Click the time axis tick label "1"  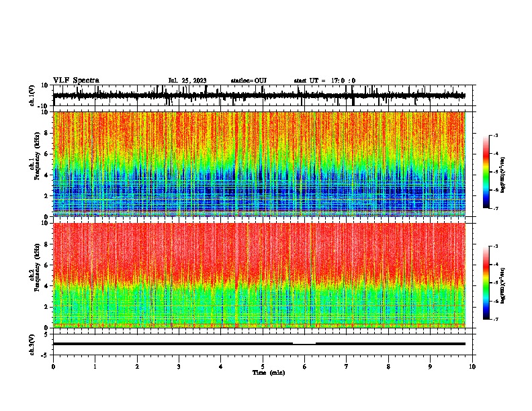pos(95,367)
